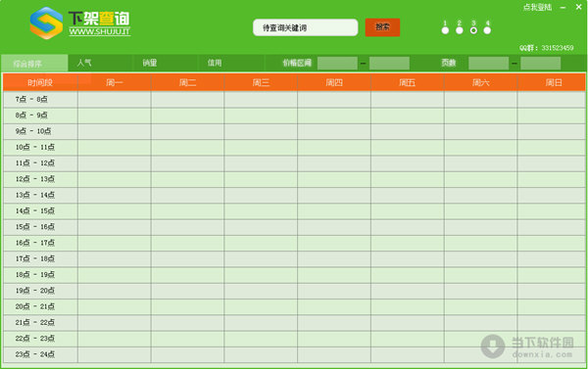This screenshot has height=369, width=588.
Task: Select radio button number 4
Action: (x=487, y=30)
